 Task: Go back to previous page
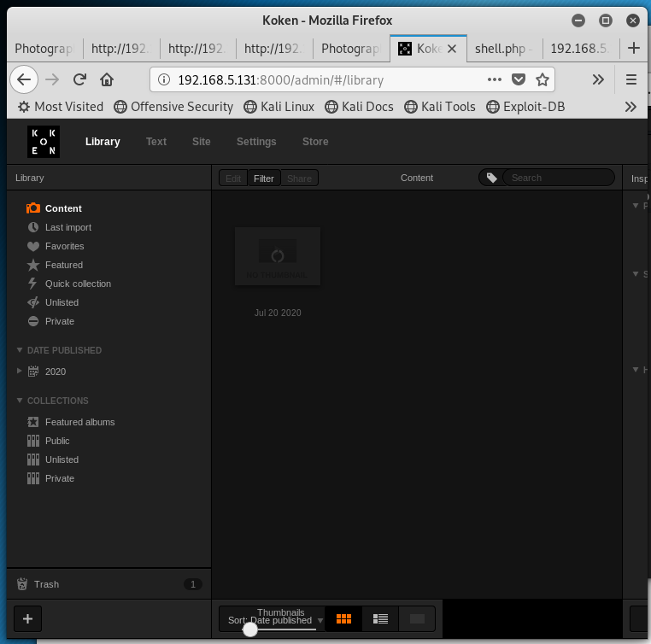click(x=24, y=79)
